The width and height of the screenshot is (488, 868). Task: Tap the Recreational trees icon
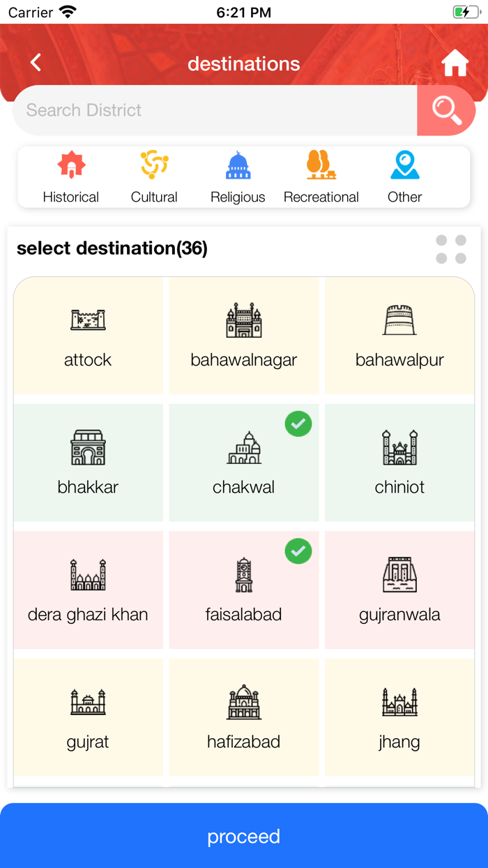tap(321, 165)
